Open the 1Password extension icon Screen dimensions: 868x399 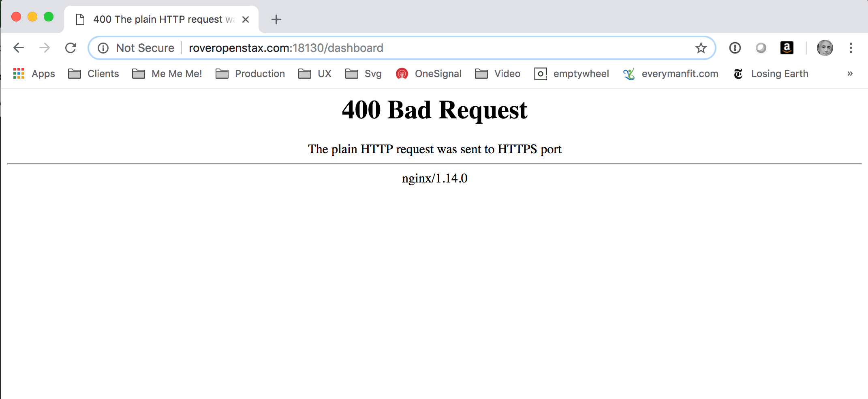[x=735, y=48]
